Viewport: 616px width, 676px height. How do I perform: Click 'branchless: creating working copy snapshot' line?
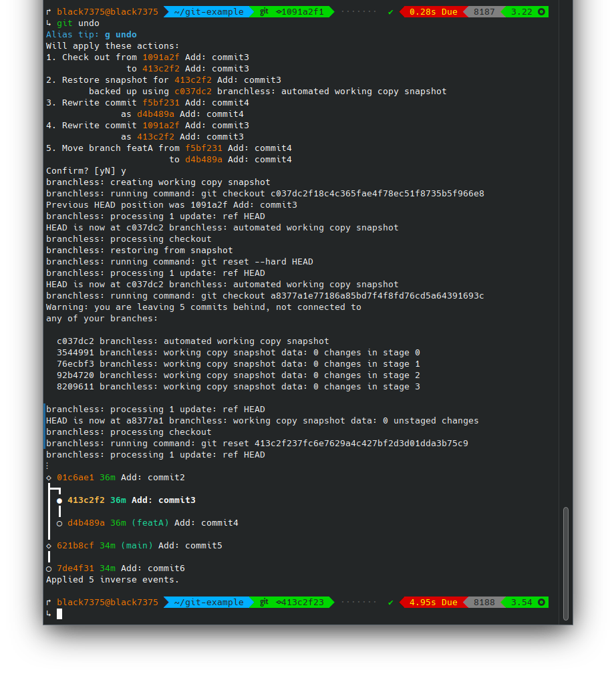158,182
